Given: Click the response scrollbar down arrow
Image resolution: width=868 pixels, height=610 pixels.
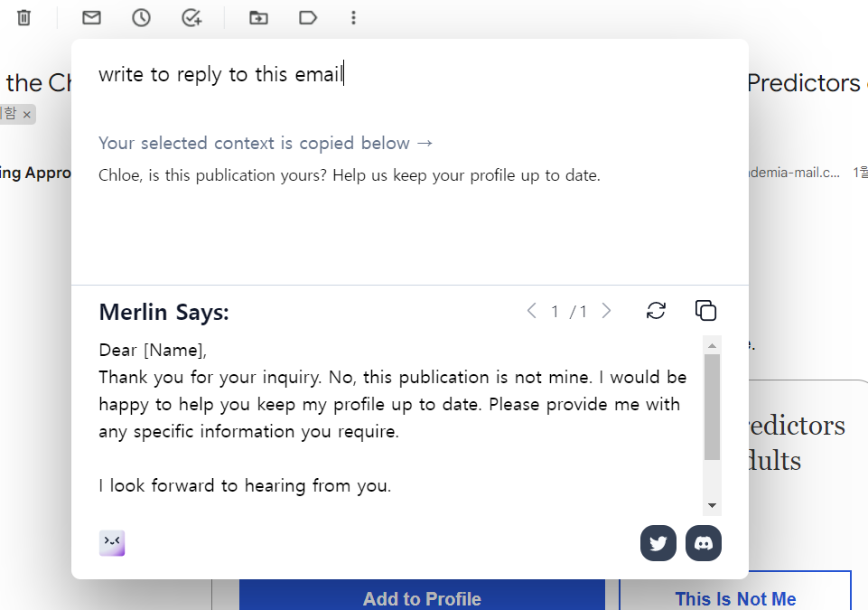Looking at the screenshot, I should click(x=712, y=505).
